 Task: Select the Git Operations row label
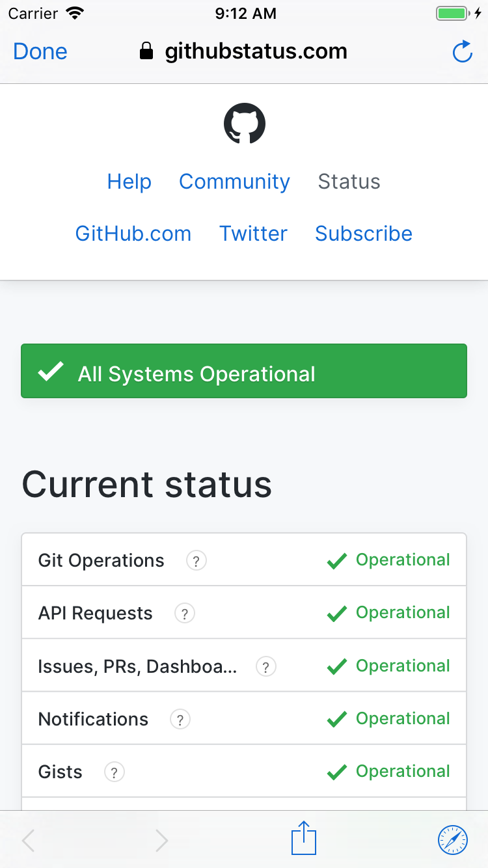pos(102,560)
